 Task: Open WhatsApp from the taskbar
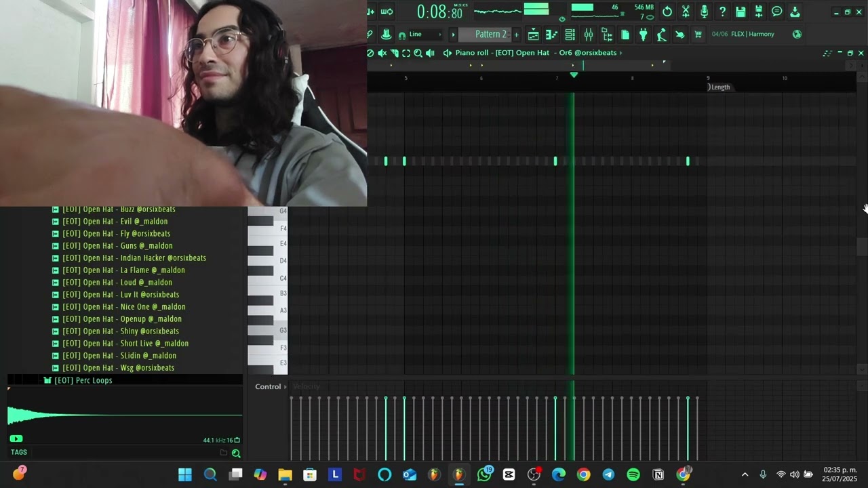click(484, 474)
